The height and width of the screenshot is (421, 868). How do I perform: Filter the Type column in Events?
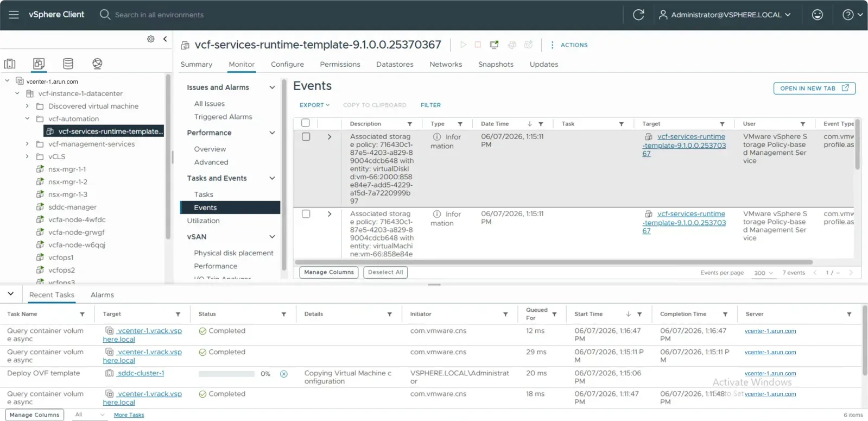[x=460, y=124]
